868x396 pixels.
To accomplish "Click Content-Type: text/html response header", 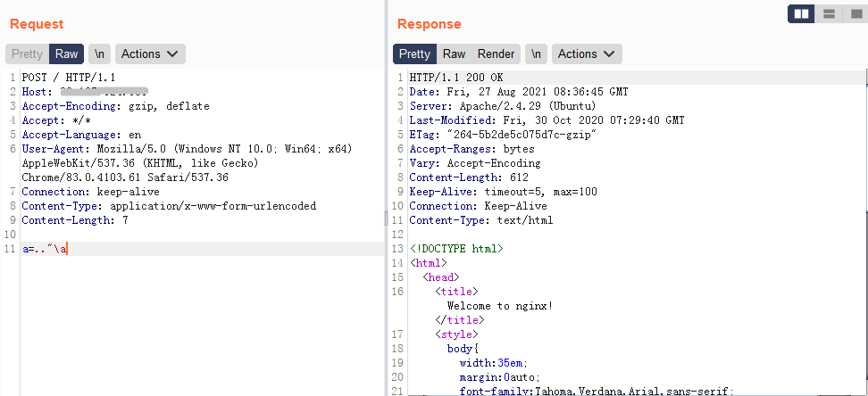I will (481, 220).
